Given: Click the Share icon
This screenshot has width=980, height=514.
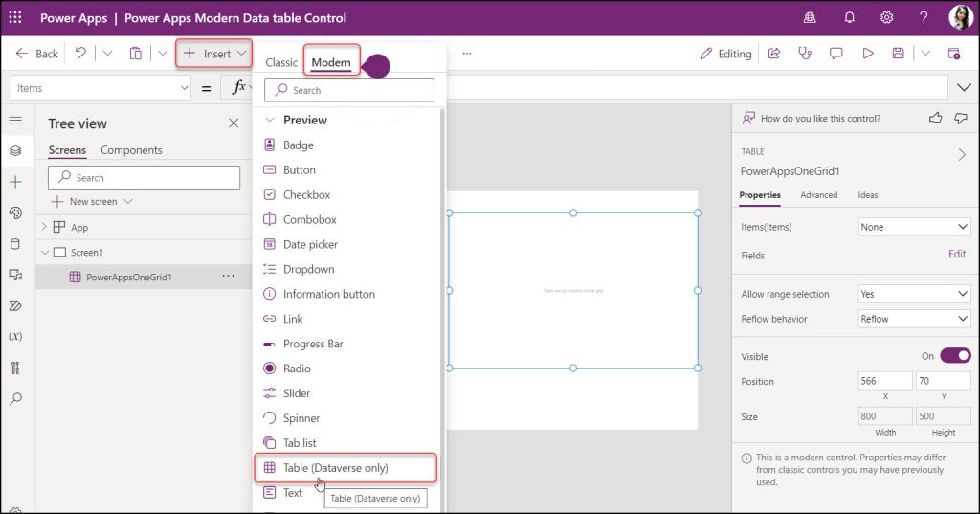Looking at the screenshot, I should tap(773, 54).
